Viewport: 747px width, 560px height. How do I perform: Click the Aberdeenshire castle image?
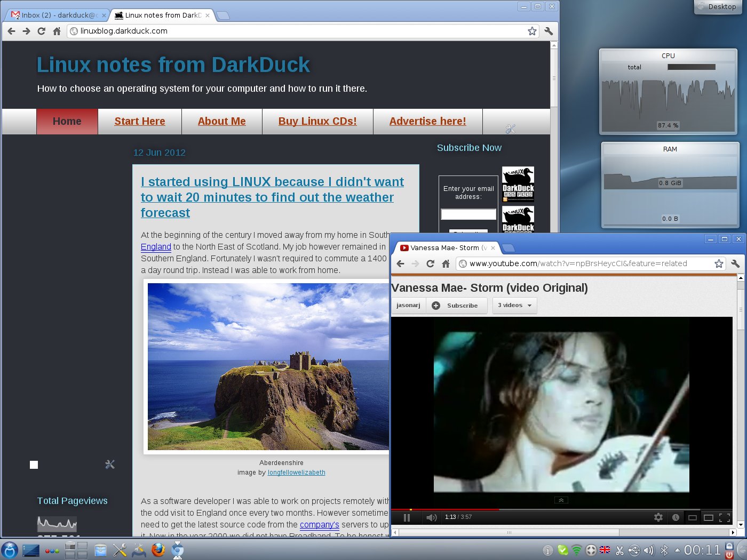(268, 367)
